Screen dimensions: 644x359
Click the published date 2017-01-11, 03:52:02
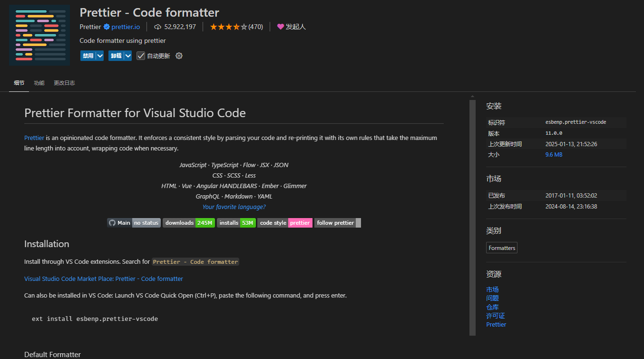pos(571,195)
